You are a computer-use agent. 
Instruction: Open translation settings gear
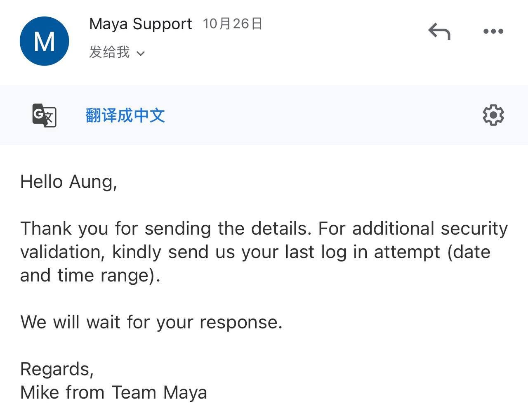493,115
